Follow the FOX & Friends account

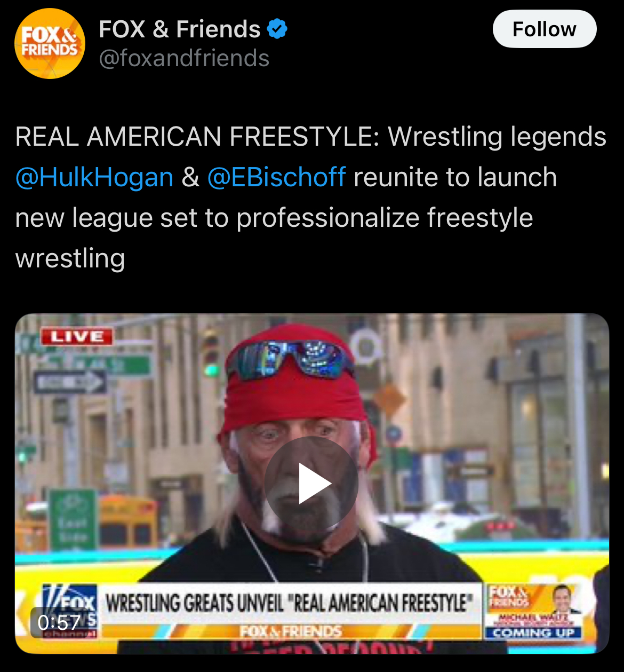click(x=544, y=29)
